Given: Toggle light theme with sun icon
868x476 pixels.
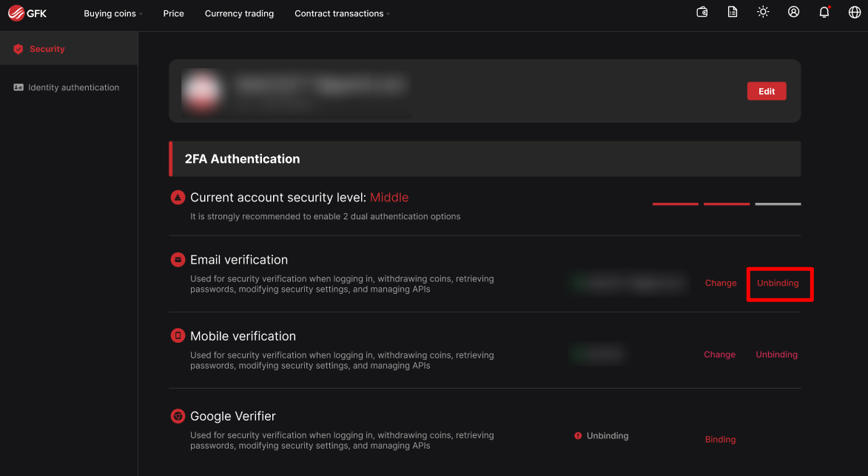Looking at the screenshot, I should pyautogui.click(x=763, y=13).
